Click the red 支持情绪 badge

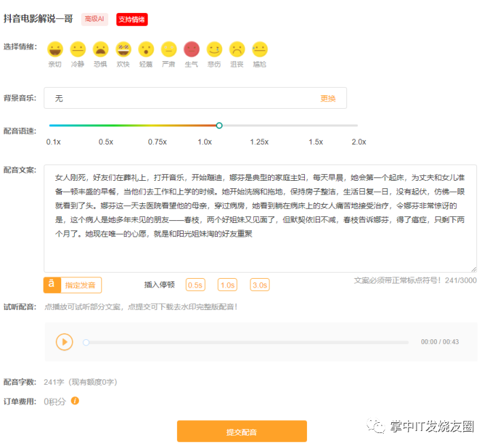click(132, 19)
